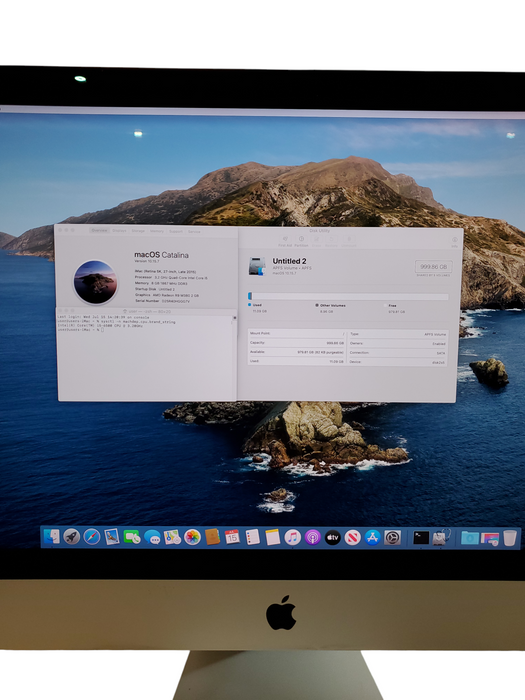Click Terminal icon in the Dock
The width and height of the screenshot is (525, 700).
point(421,538)
